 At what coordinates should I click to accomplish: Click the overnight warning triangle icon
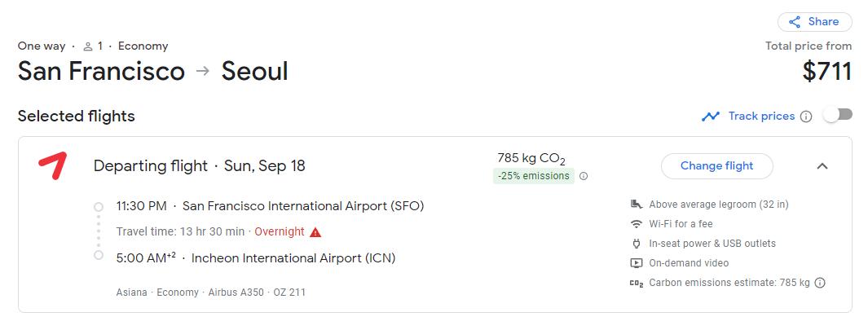click(315, 232)
